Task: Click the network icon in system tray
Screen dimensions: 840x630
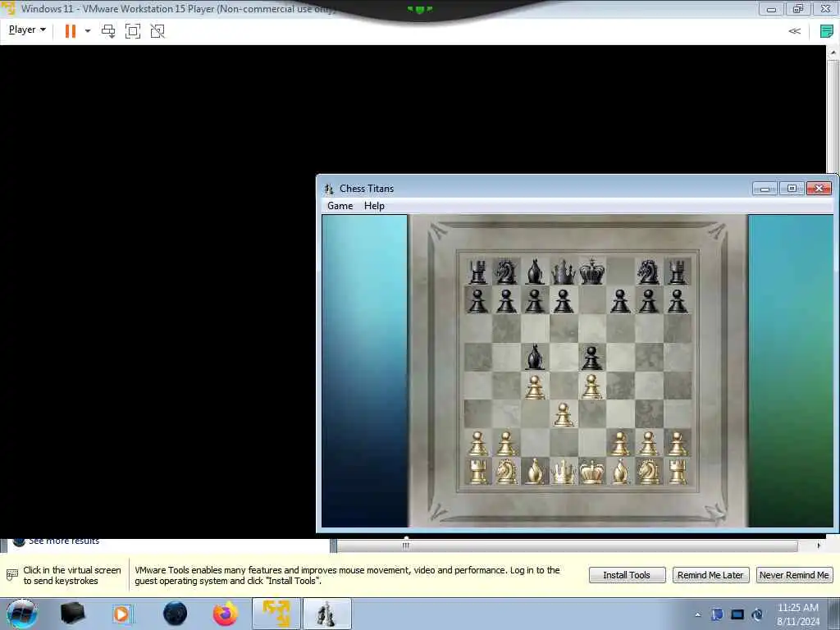Action: click(x=737, y=614)
